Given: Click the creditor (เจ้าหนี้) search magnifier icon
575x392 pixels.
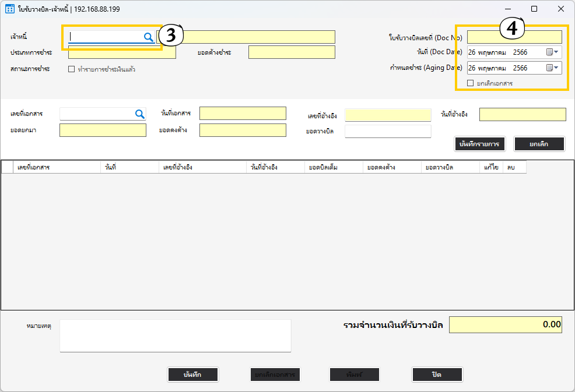Looking at the screenshot, I should (149, 37).
